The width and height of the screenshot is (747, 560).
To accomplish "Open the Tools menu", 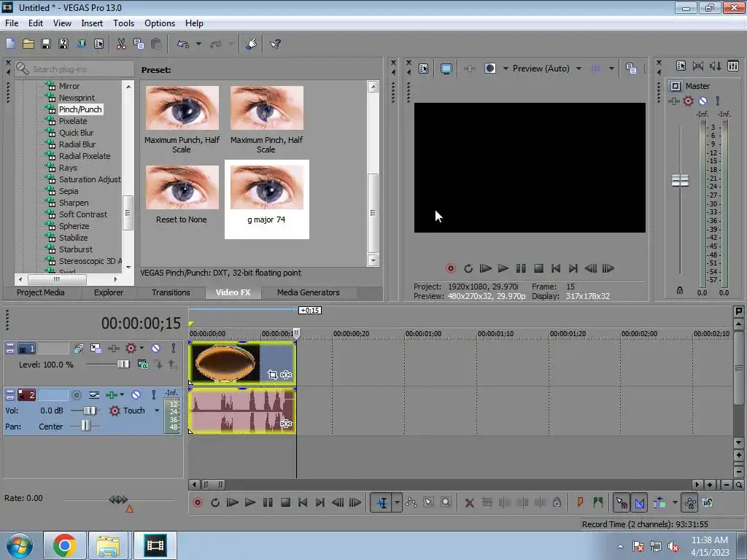I will [x=123, y=23].
